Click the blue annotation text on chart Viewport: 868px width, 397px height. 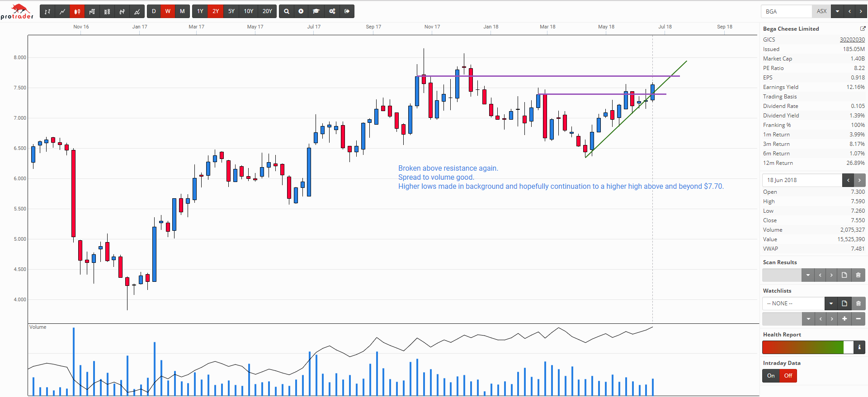coord(561,177)
